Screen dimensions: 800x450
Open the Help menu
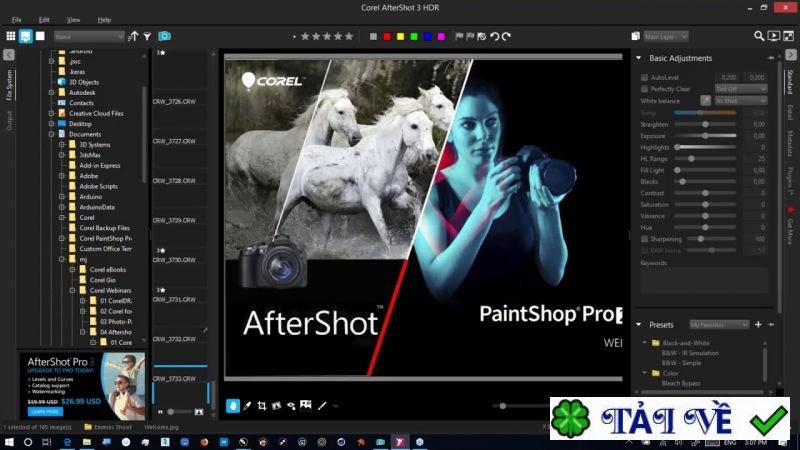pos(104,20)
